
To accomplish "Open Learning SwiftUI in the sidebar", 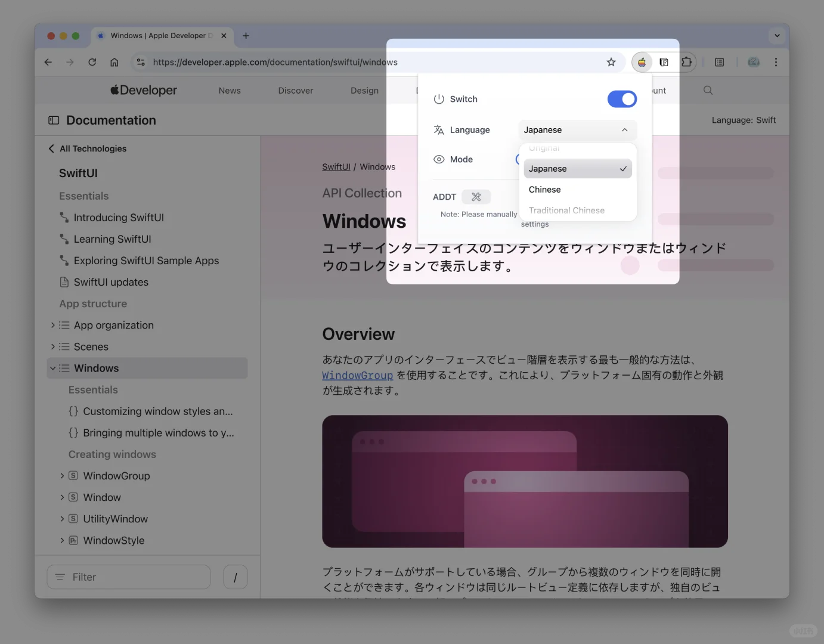I will click(x=112, y=239).
